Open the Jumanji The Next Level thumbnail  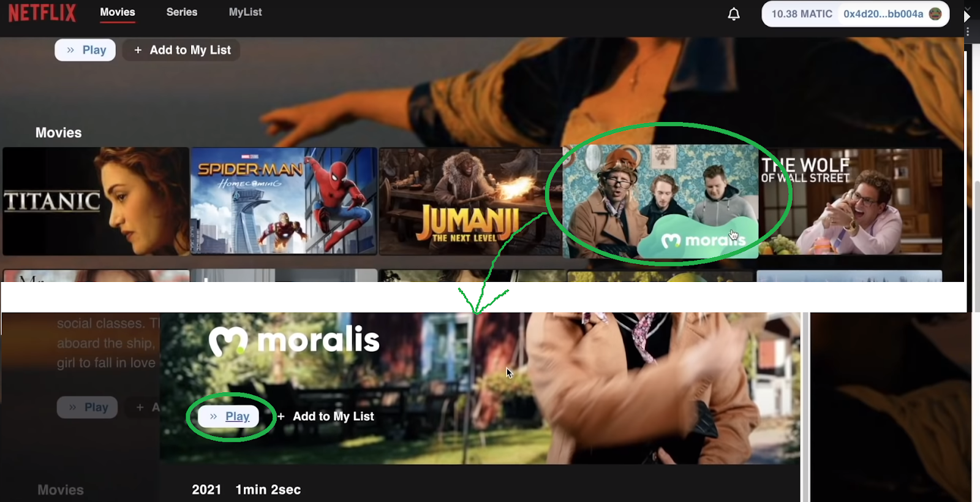470,201
